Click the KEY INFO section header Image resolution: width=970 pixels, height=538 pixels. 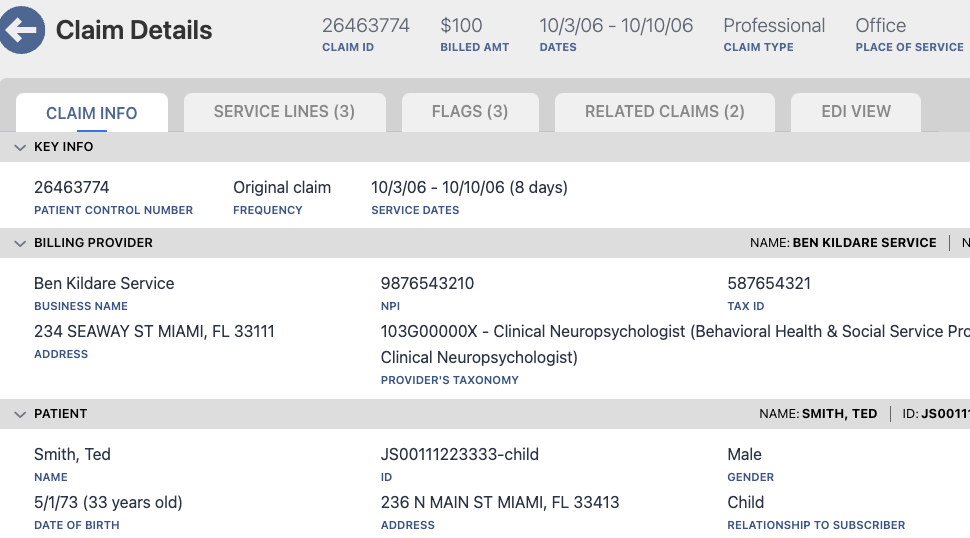coord(485,147)
